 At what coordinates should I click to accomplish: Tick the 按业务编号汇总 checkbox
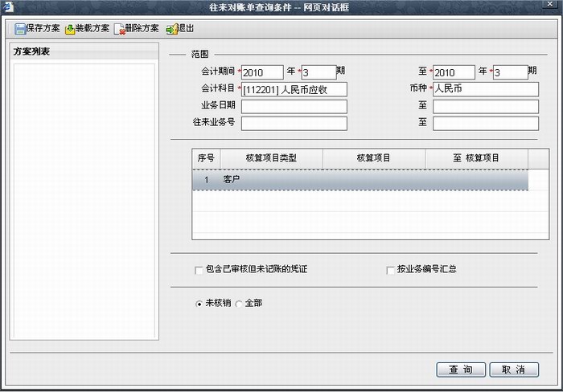(x=390, y=270)
